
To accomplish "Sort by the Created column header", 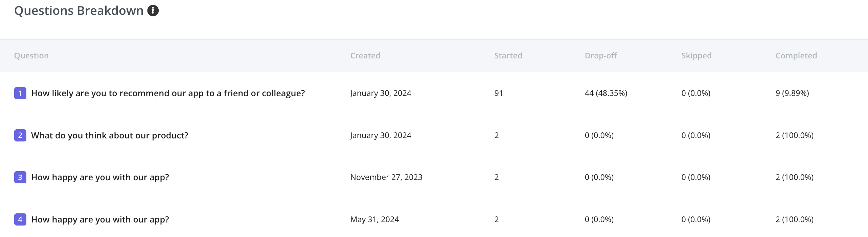I will click(365, 56).
